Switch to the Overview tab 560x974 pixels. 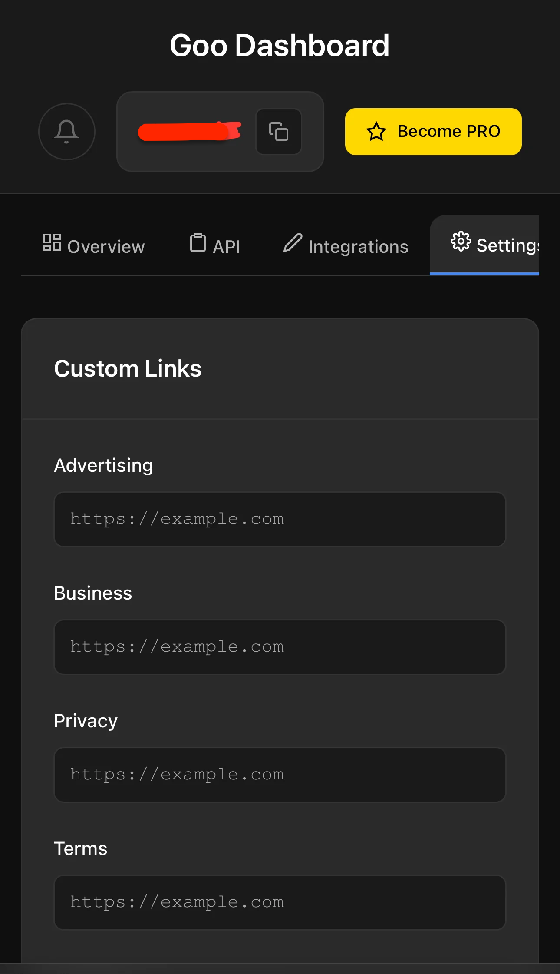coord(106,247)
